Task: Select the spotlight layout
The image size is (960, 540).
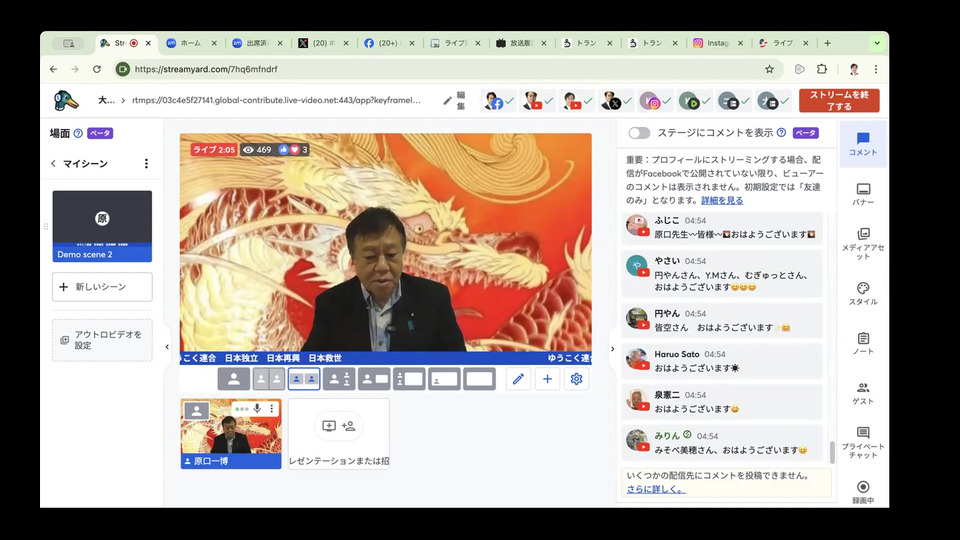Action: [339, 379]
